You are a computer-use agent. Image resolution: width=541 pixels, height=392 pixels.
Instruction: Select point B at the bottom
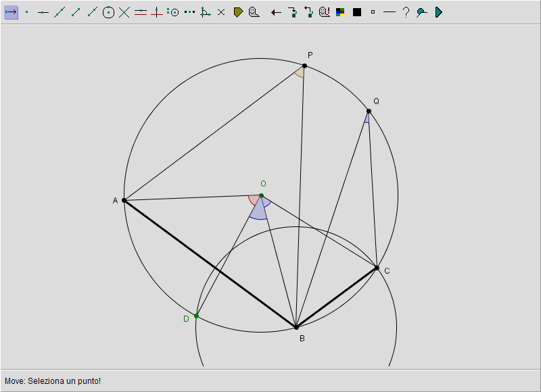click(x=296, y=327)
